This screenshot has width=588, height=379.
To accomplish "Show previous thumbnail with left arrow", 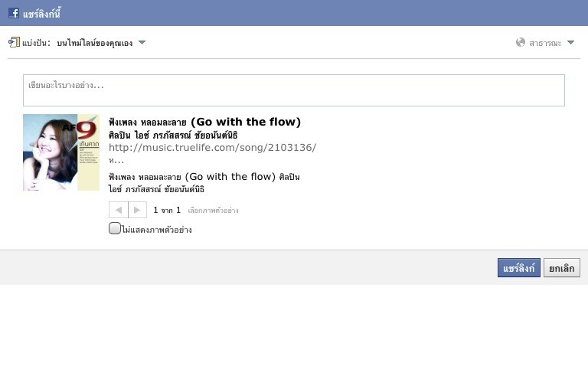I will click(x=119, y=210).
